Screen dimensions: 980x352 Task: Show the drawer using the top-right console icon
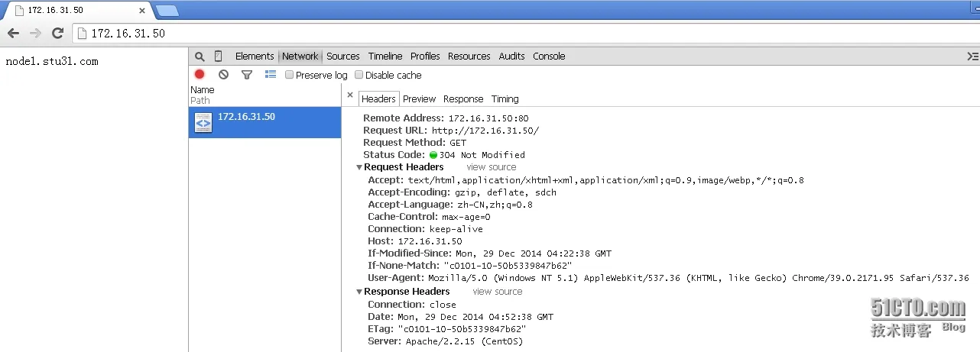click(x=972, y=57)
